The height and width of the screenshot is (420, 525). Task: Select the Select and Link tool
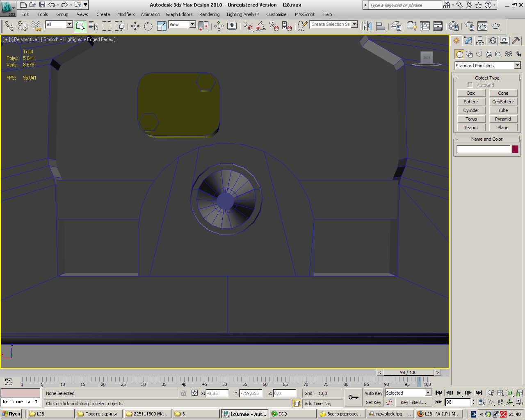9,26
